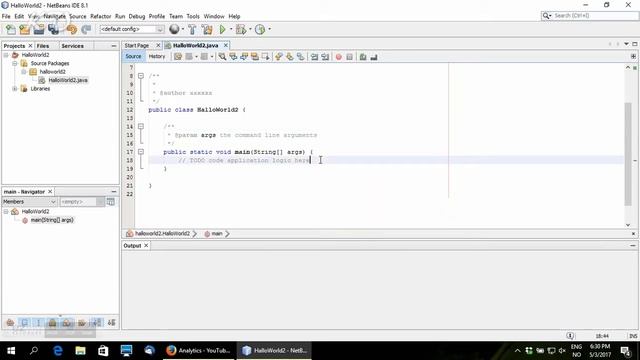This screenshot has width=640, height=360.
Task: Click the Undo arrow icon
Action: click(x=71, y=29)
